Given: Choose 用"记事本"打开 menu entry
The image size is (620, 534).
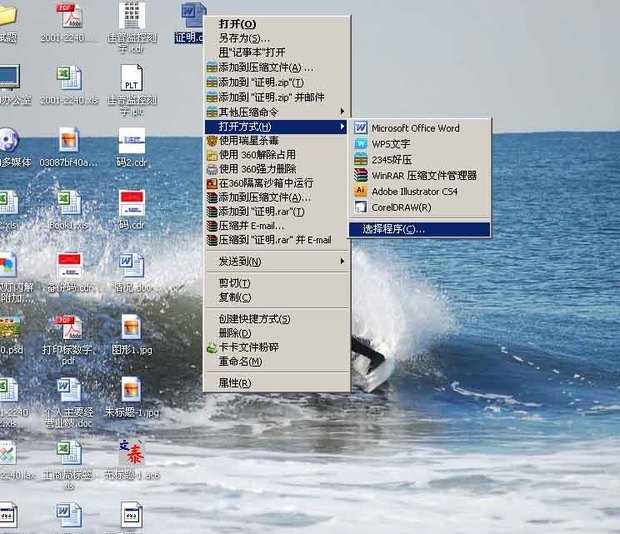Looking at the screenshot, I should coord(276,53).
